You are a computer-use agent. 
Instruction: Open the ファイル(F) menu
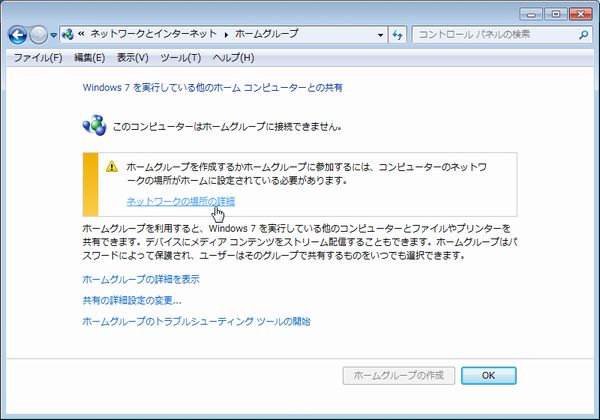tap(38, 58)
